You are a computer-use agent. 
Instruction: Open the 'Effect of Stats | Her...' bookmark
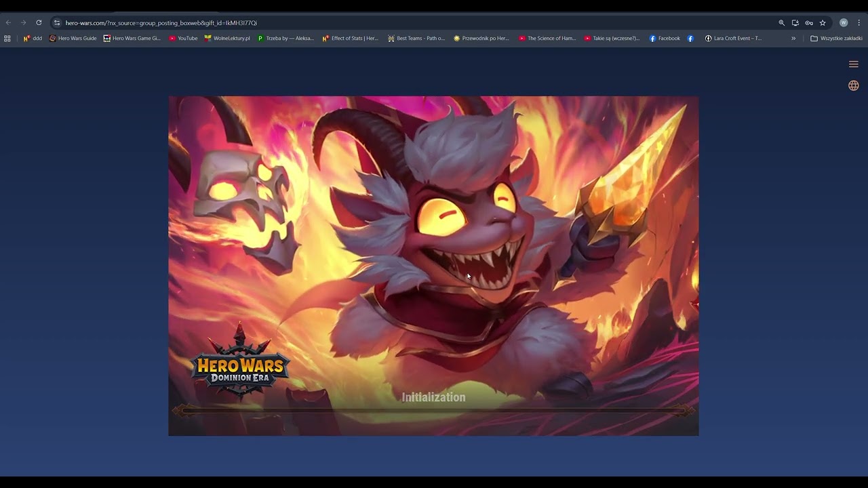(351, 39)
